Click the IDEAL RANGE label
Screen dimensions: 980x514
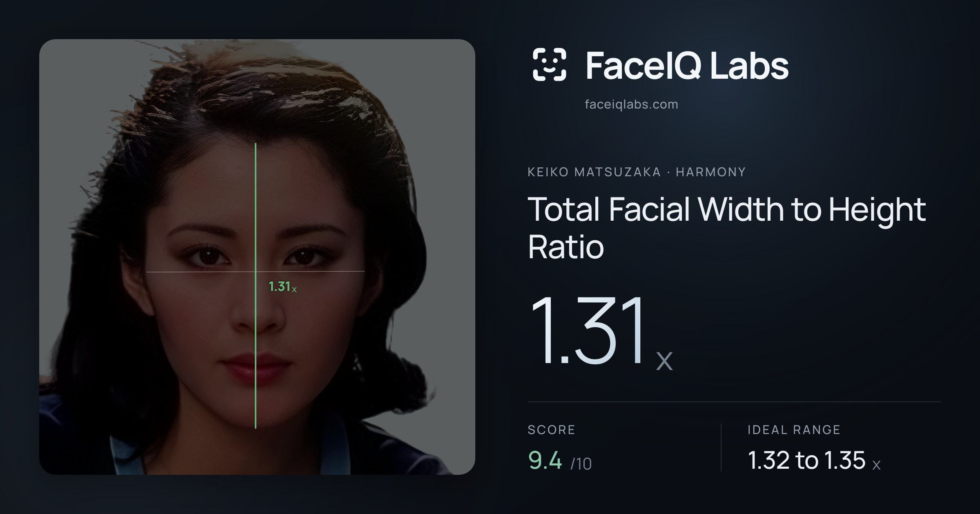point(794,430)
